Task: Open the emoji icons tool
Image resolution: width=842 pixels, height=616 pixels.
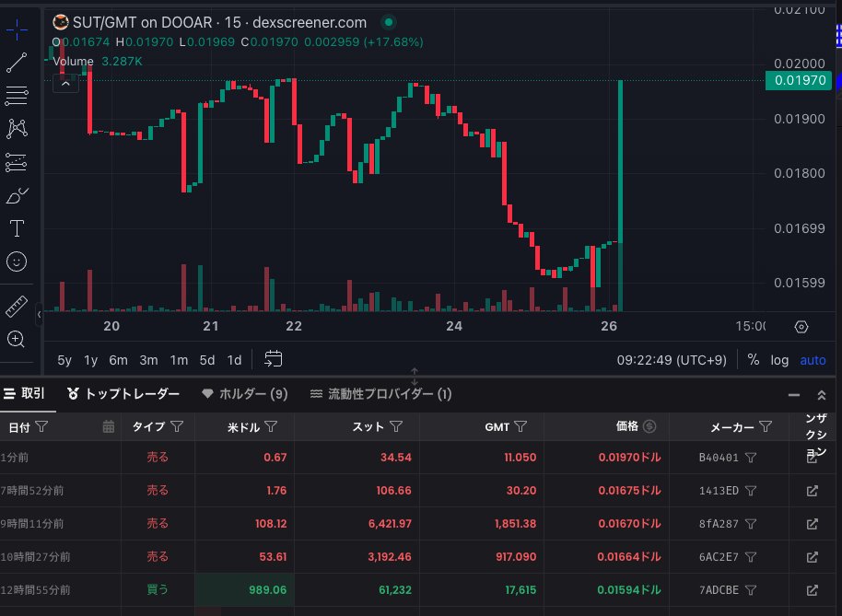Action: point(17,262)
